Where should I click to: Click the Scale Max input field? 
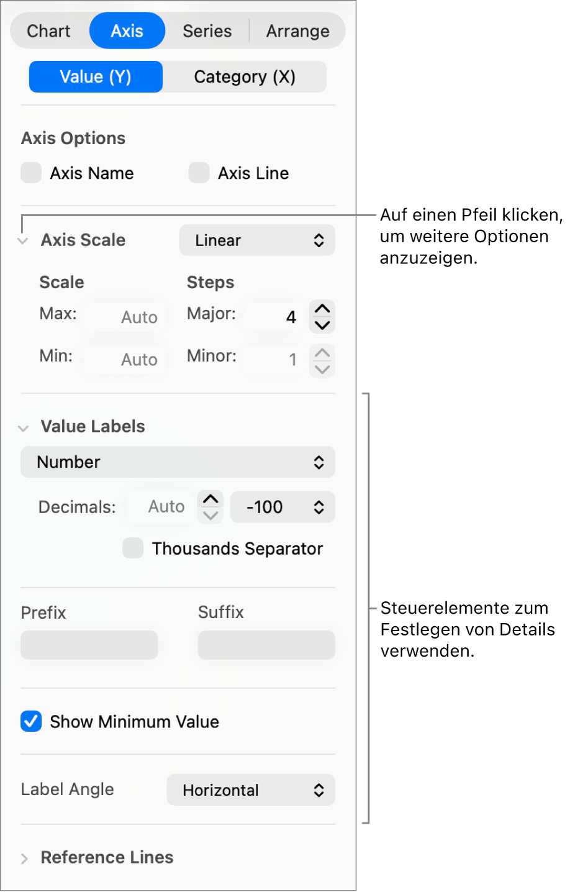125,317
